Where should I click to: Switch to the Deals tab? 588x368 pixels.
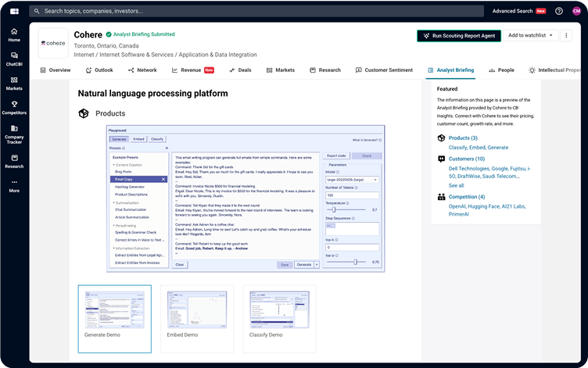point(240,70)
